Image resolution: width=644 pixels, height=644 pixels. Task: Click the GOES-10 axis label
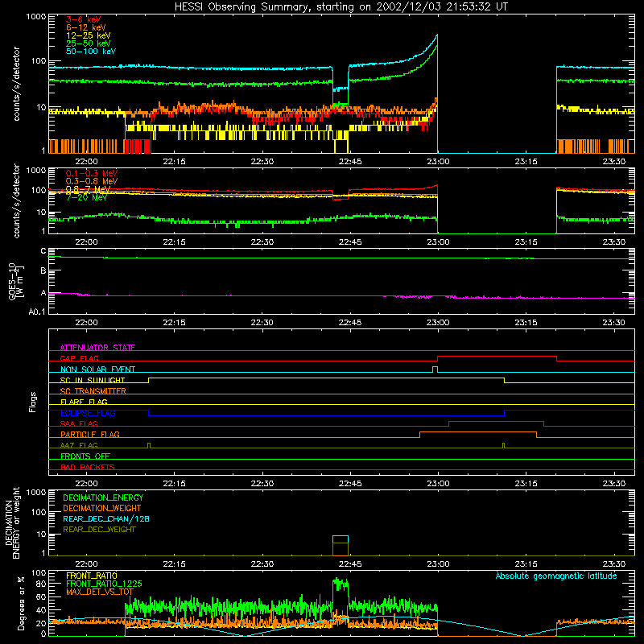[15, 281]
